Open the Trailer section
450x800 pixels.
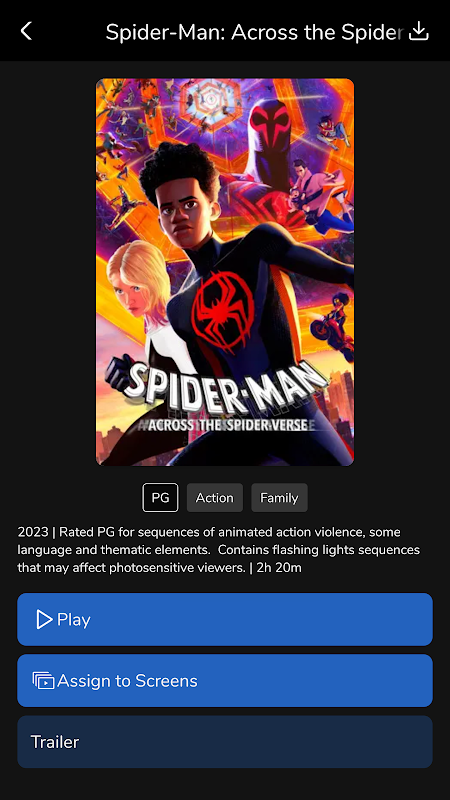coord(225,742)
